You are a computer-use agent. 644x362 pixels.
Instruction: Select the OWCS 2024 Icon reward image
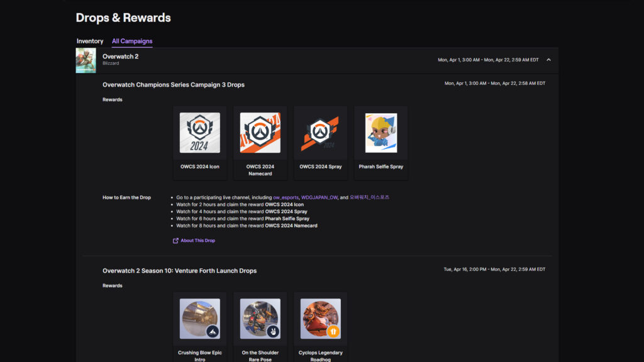pos(199,133)
